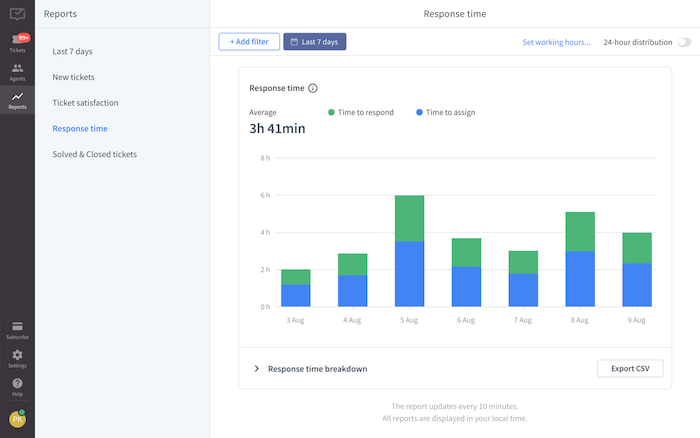Click the PK user avatar
This screenshot has width=700, height=438.
click(17, 419)
